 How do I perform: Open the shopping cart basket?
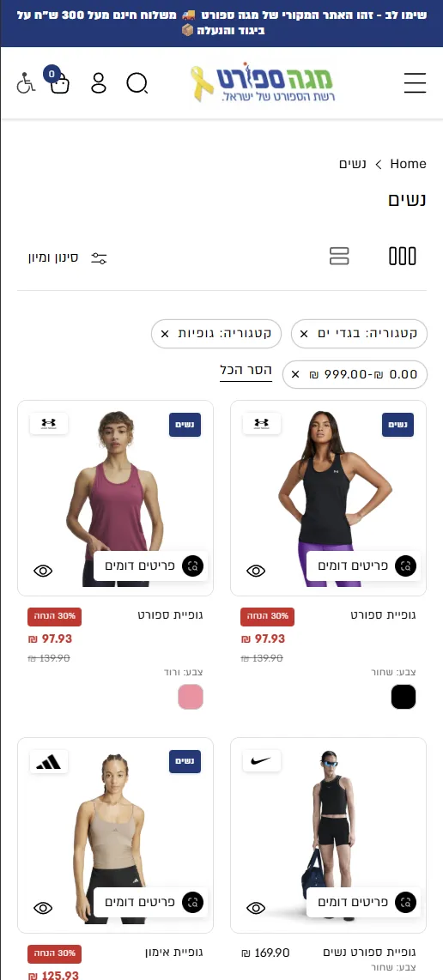click(x=59, y=83)
